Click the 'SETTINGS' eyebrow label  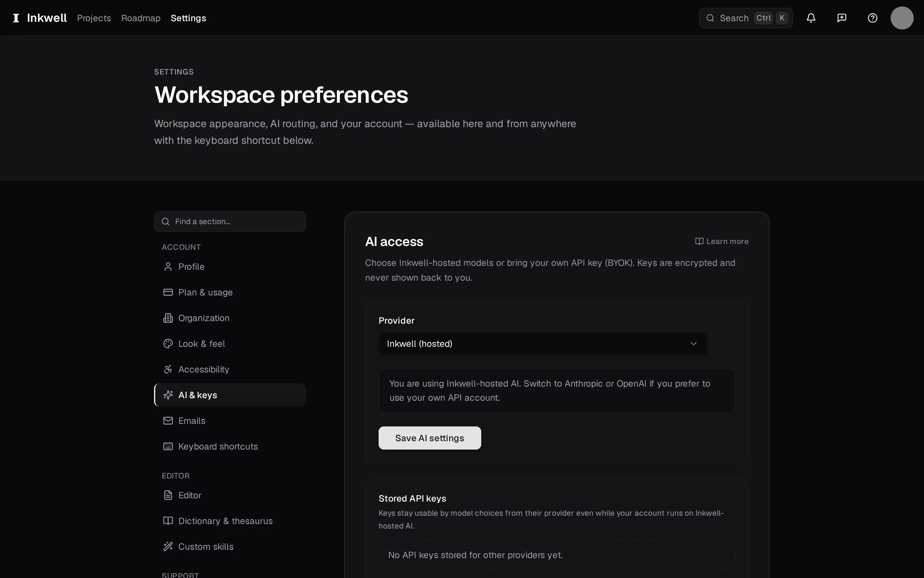174,72
